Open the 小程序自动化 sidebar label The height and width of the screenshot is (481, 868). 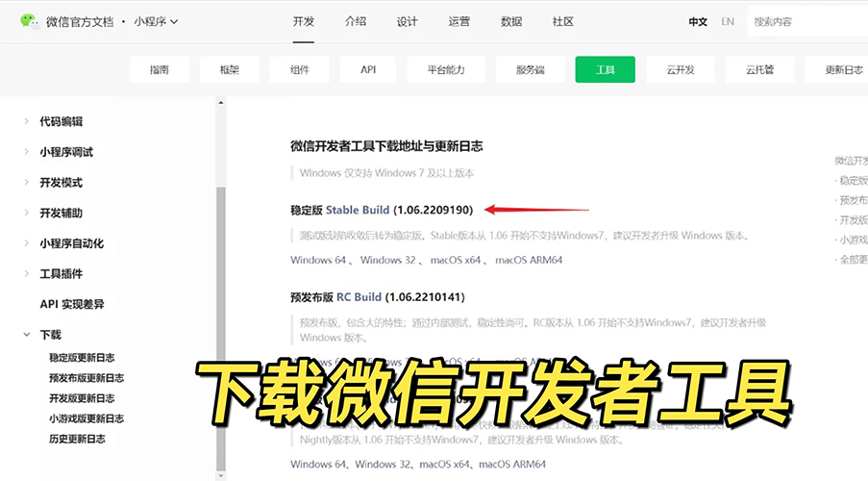pyautogui.click(x=71, y=243)
